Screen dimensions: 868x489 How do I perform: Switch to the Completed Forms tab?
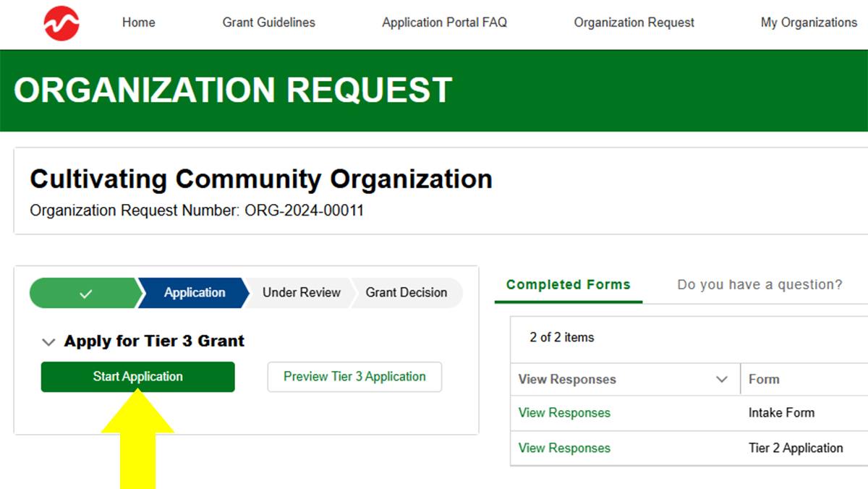click(x=569, y=285)
